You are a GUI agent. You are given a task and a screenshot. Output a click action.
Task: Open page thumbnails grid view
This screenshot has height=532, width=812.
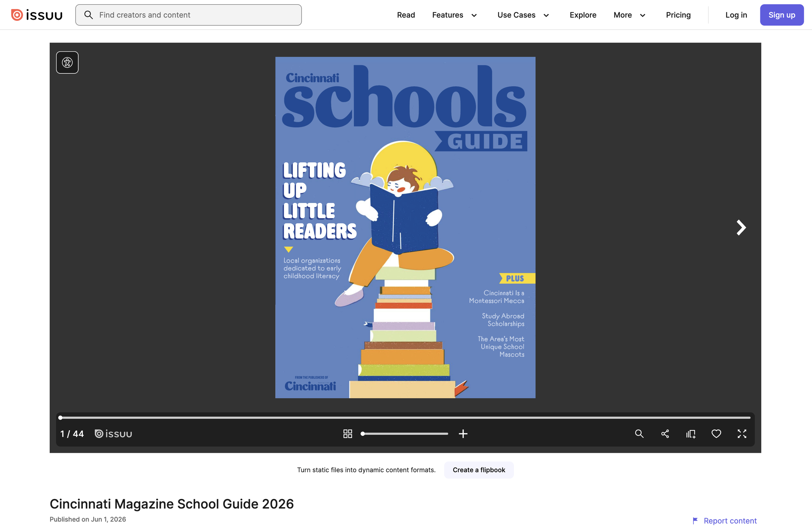[348, 434]
